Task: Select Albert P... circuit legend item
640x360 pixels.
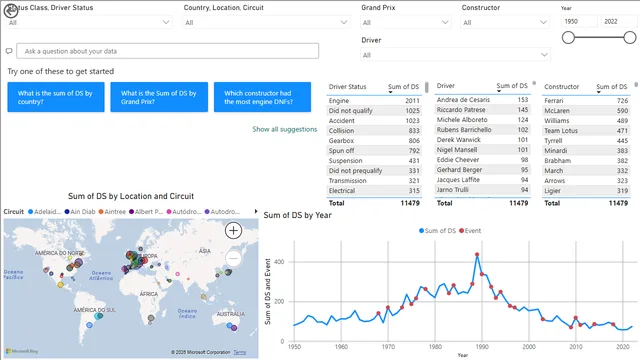Action: pos(146,211)
